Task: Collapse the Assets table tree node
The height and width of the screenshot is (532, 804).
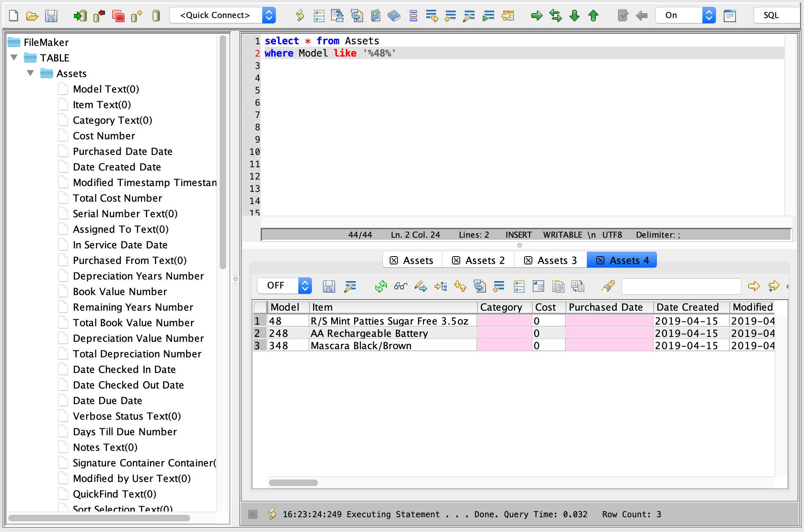Action: 30,73
